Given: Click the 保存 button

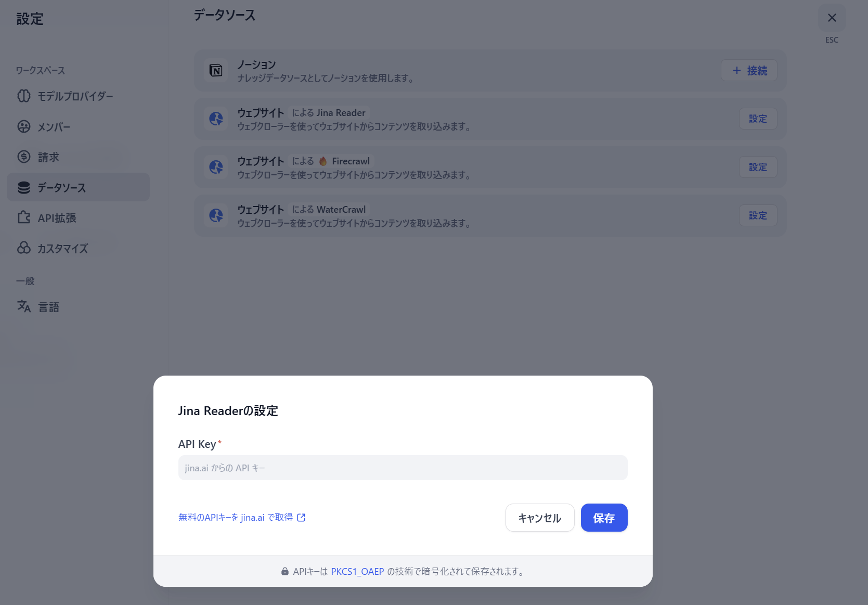Looking at the screenshot, I should pyautogui.click(x=604, y=518).
